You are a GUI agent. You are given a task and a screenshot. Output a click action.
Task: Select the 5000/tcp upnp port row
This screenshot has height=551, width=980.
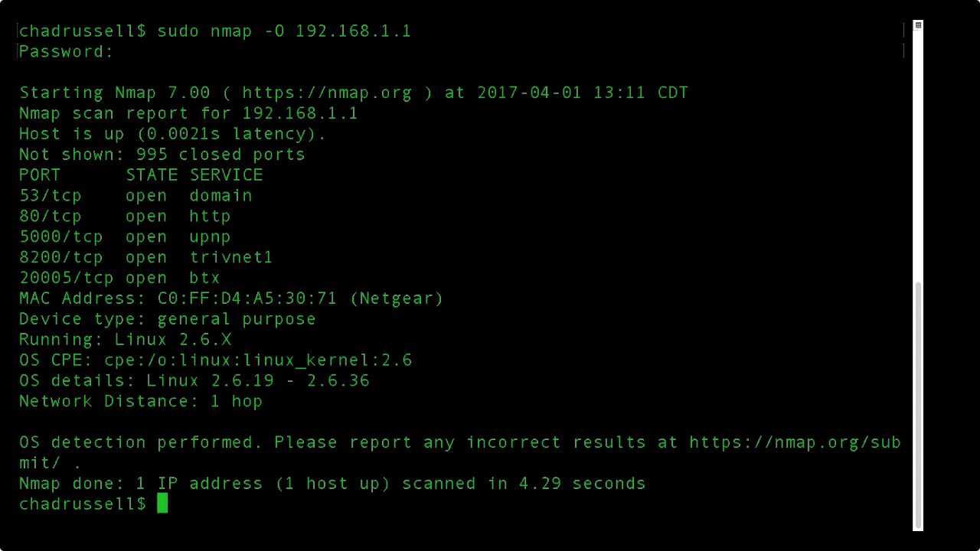[x=125, y=237]
